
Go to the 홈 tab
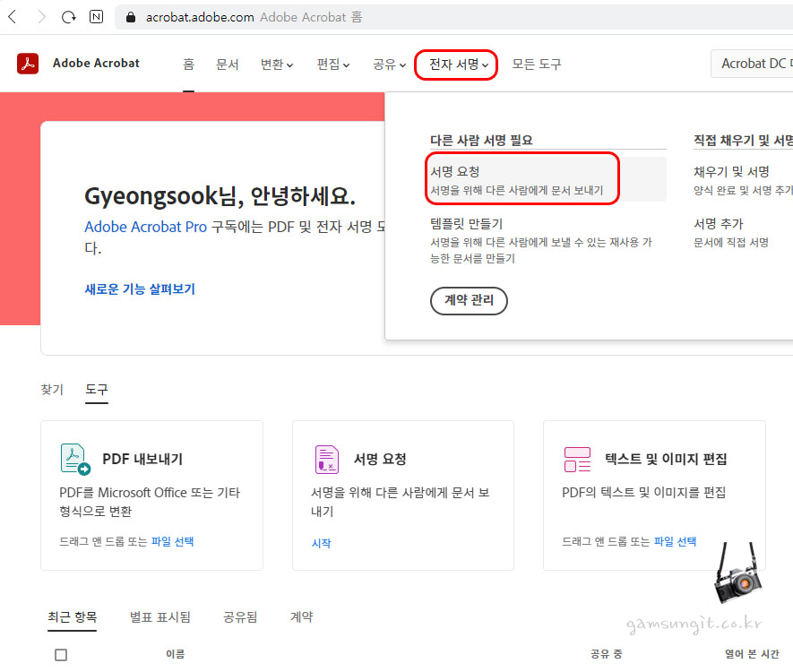189,65
